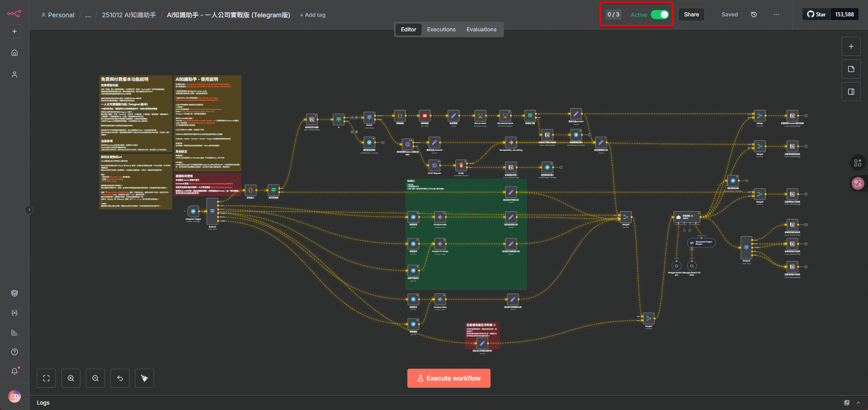Zoom out on the canvas
This screenshot has height=410, width=868.
tap(95, 378)
